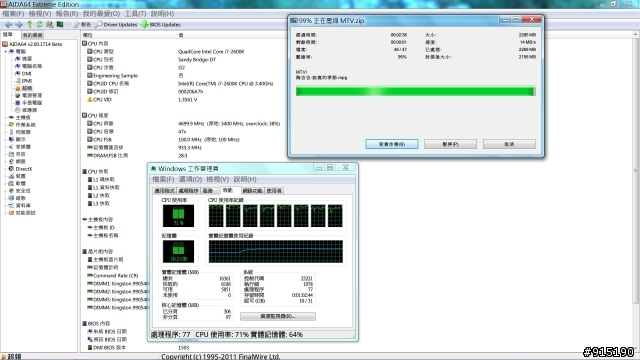
Task: Click the 值 column header in AIDA64
Action: pyautogui.click(x=181, y=35)
